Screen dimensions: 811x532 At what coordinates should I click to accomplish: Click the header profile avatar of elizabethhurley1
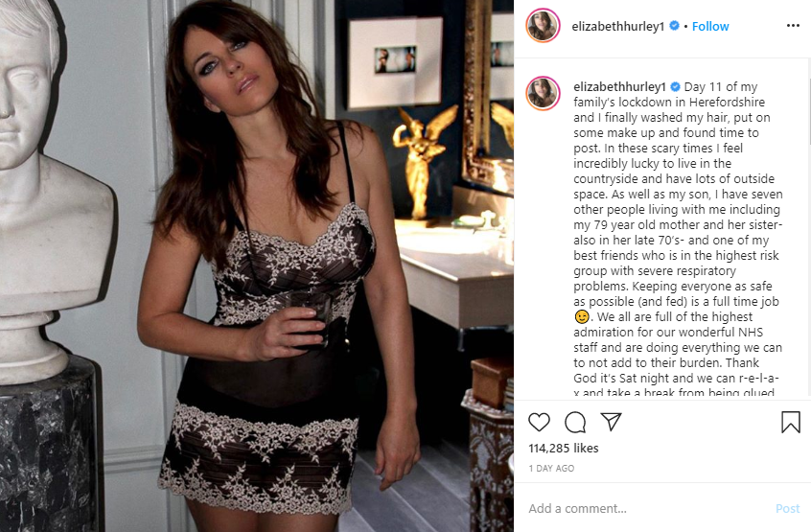click(x=543, y=25)
